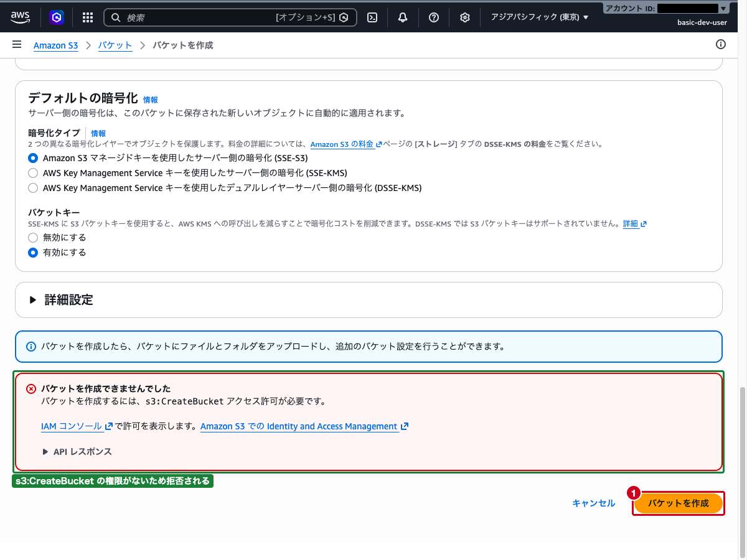The height and width of the screenshot is (560, 747).
Task: Open 情報 link next to 暗号化タイプ
Action: coord(98,133)
